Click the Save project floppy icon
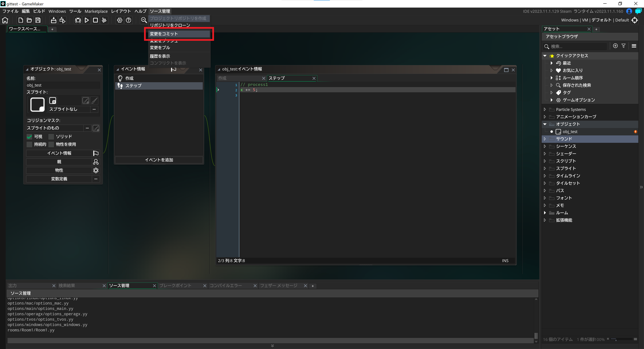644x349 pixels. [x=38, y=20]
